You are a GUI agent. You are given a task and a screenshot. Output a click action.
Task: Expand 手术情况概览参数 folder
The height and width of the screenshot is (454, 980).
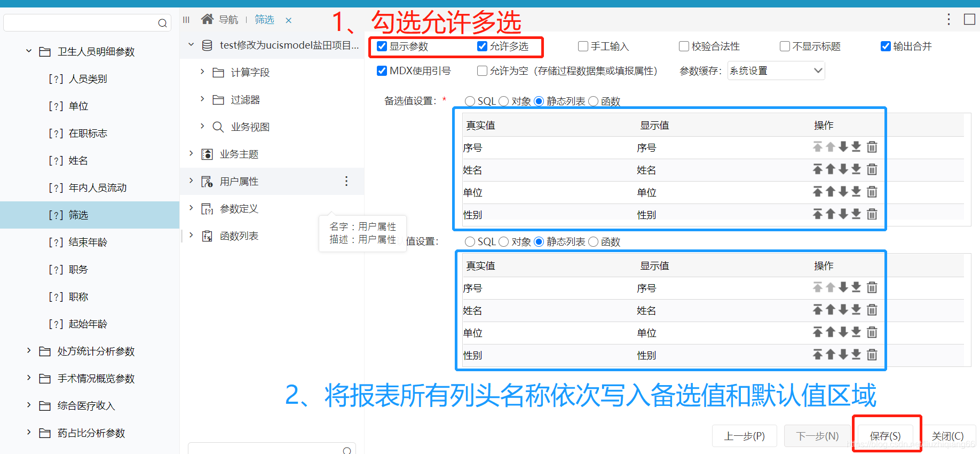(x=29, y=378)
